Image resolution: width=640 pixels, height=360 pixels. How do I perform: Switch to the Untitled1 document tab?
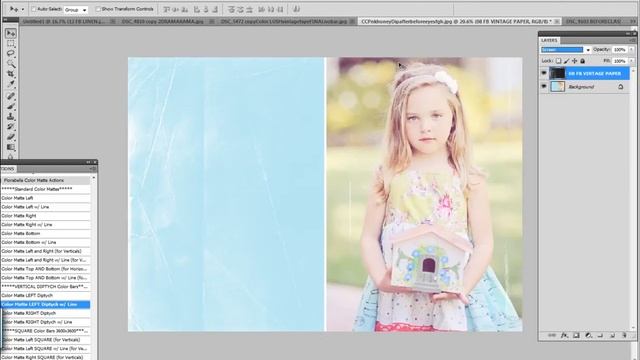(x=64, y=21)
